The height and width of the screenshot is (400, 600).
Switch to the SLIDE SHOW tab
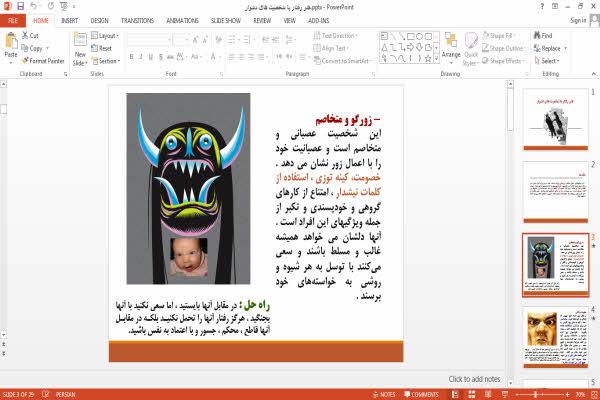point(226,21)
